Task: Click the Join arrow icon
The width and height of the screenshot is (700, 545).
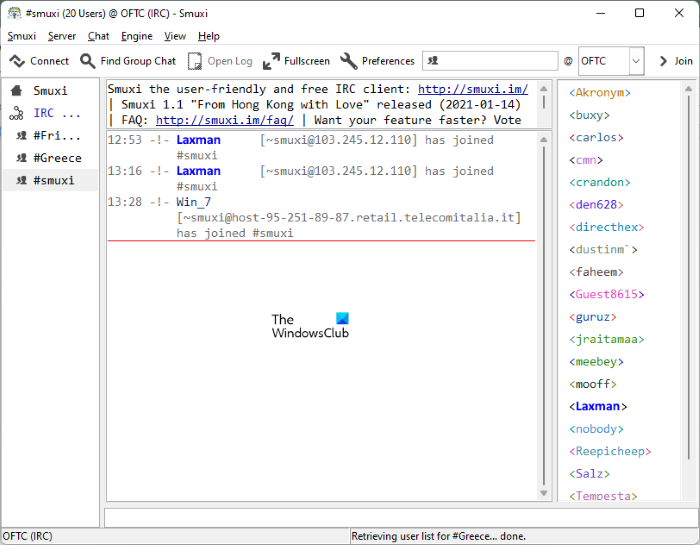Action: (663, 61)
